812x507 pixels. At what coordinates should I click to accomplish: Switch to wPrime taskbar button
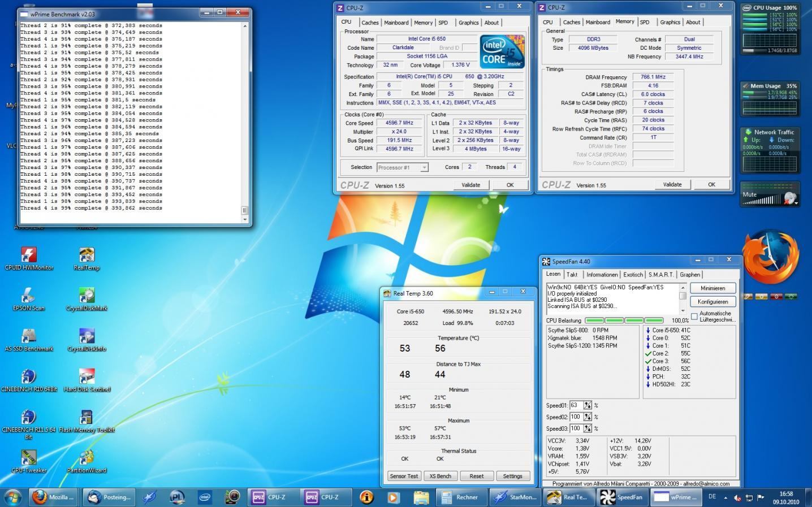[676, 497]
